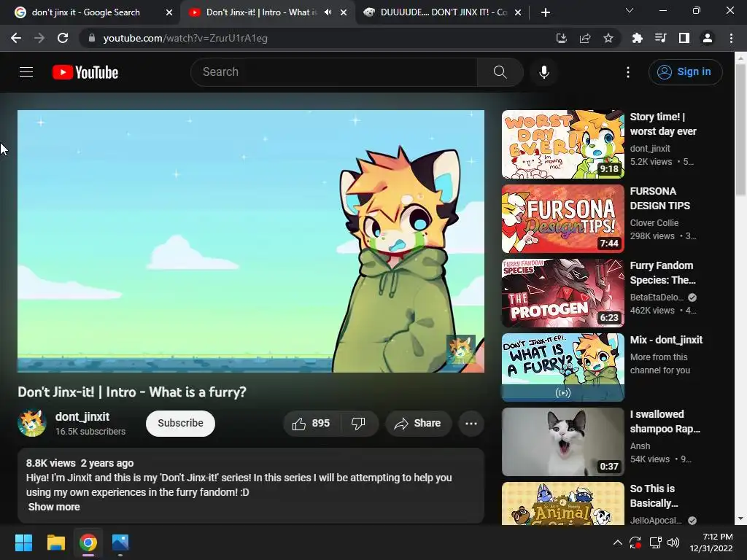The height and width of the screenshot is (560, 747).
Task: Click Furry Fandom Species video title
Action: click(662, 273)
